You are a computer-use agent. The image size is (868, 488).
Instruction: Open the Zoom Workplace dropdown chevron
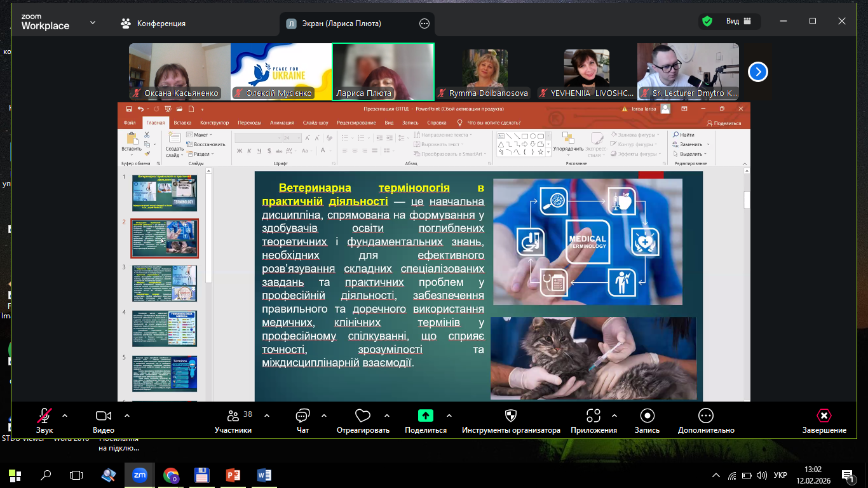click(93, 23)
